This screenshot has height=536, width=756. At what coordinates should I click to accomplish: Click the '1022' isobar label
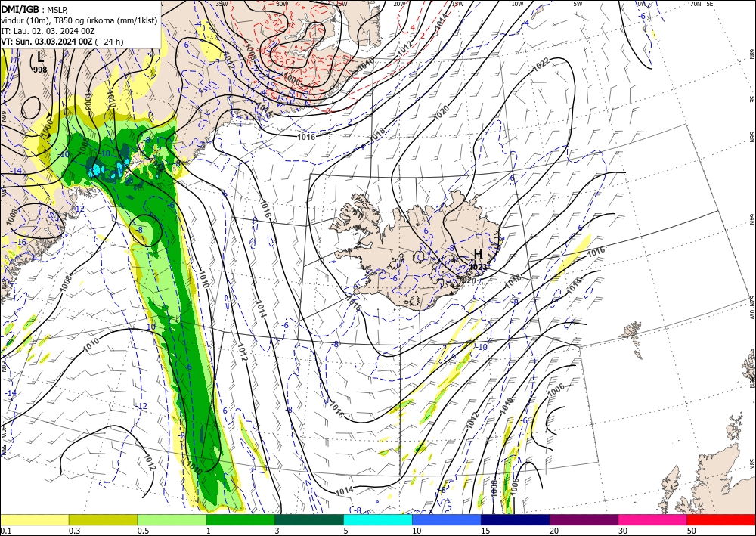pyautogui.click(x=541, y=64)
